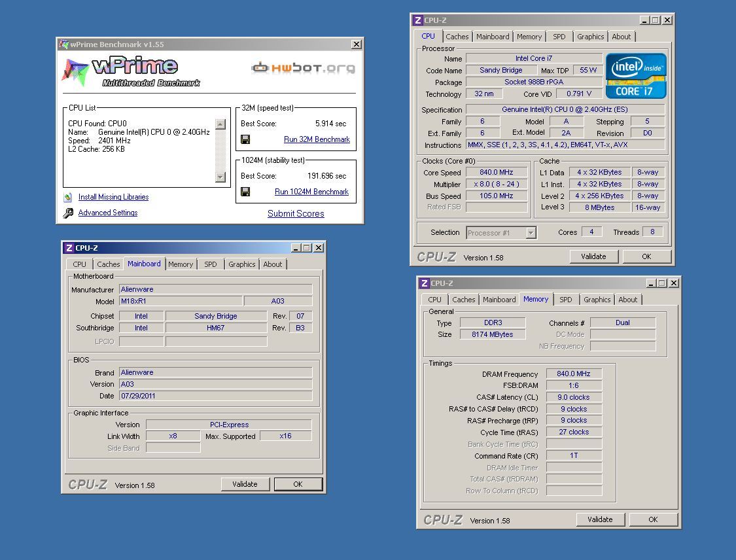Switch to Mainboard tab in CPU window
The width and height of the screenshot is (736, 560).
(493, 37)
